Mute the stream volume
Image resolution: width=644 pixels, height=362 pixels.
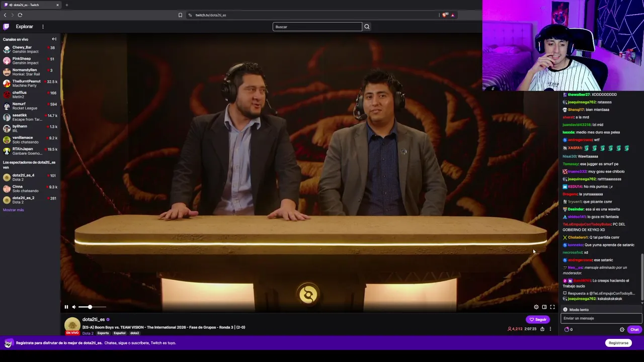coord(74,307)
